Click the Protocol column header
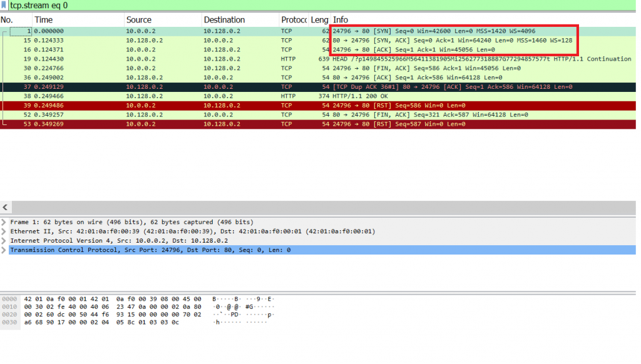Viewport: 641px width, 364px height. [x=293, y=19]
